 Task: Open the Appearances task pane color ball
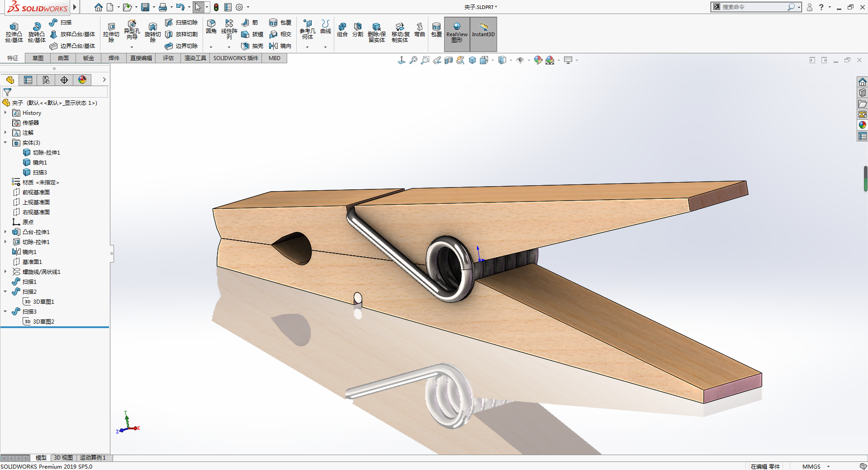pos(863,125)
